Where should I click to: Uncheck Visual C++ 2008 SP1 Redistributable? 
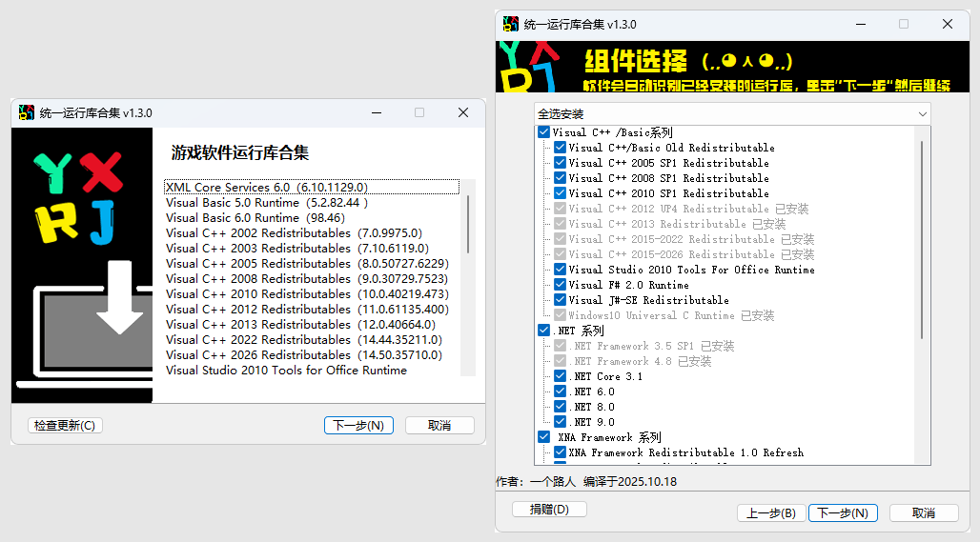click(560, 178)
